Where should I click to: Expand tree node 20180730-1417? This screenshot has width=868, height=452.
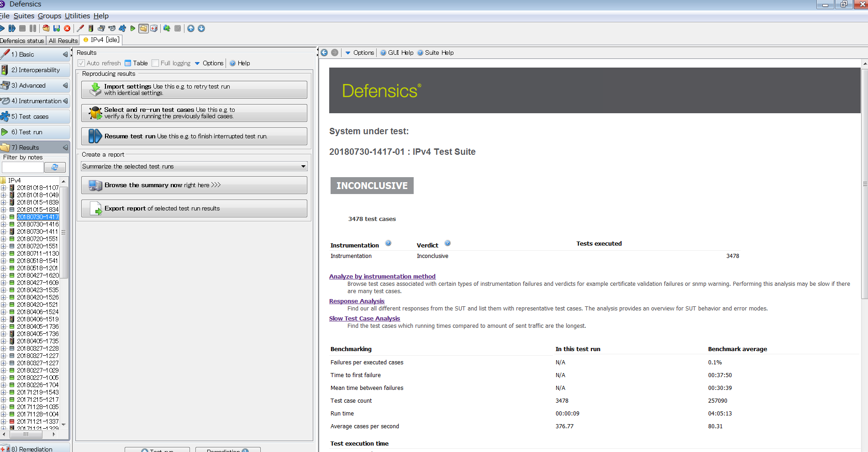tap(4, 217)
